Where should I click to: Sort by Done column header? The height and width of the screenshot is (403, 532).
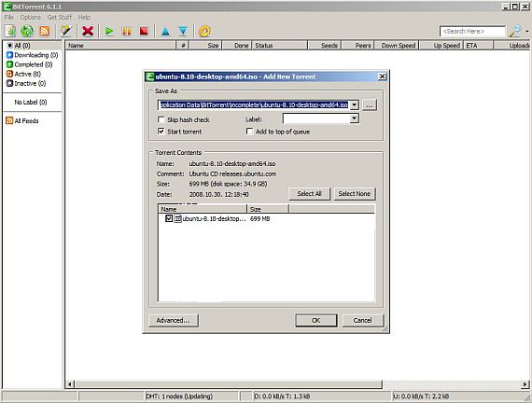click(237, 46)
